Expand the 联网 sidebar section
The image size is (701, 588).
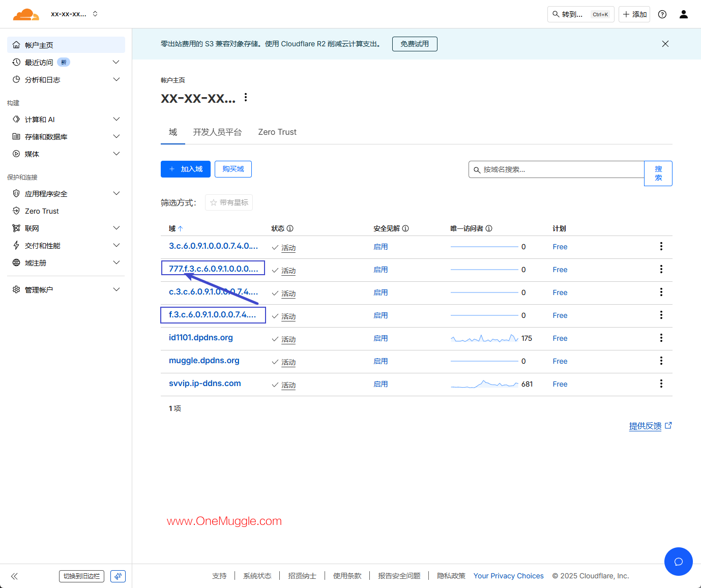pos(66,228)
